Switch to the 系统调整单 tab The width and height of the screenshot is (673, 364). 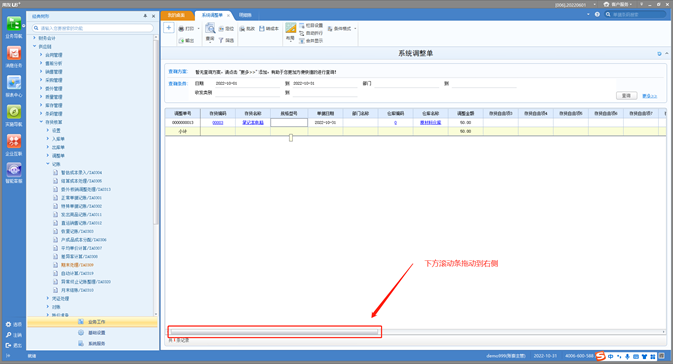pos(212,15)
